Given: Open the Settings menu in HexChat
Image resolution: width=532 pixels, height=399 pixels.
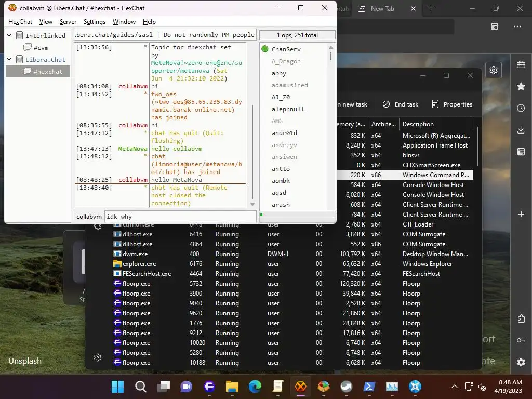Looking at the screenshot, I should pos(95,22).
